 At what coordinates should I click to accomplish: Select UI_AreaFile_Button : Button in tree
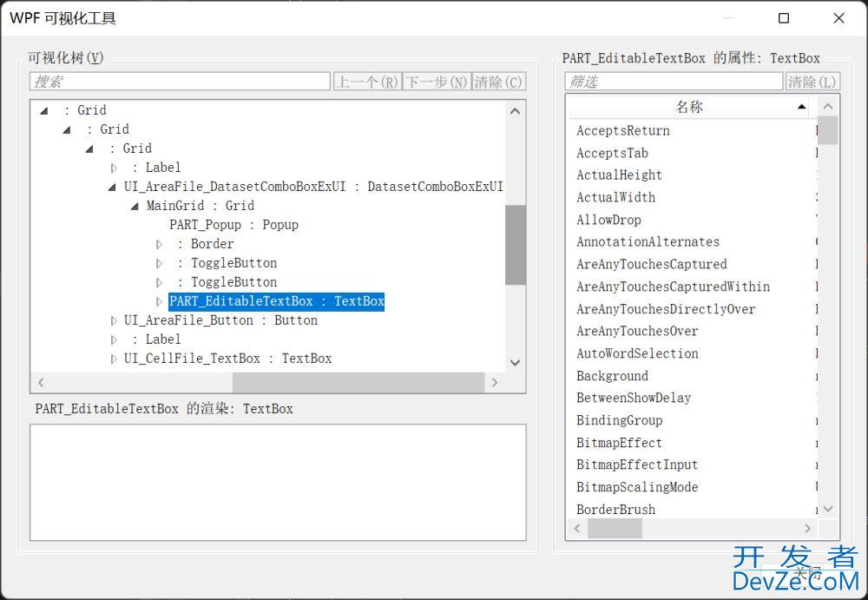pyautogui.click(x=220, y=320)
